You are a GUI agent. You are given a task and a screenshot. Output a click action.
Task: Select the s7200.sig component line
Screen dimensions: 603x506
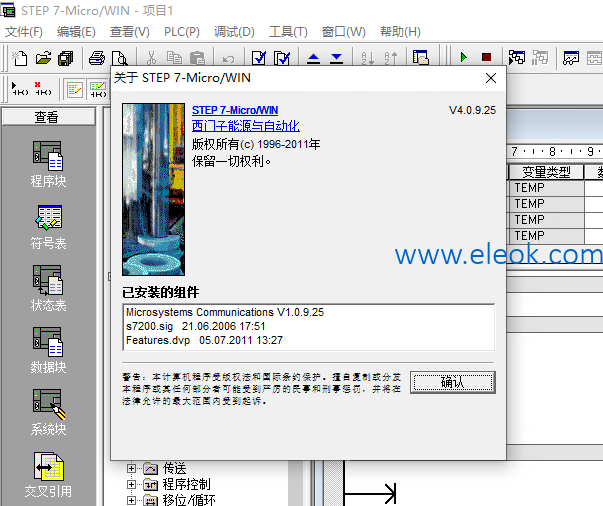point(196,326)
